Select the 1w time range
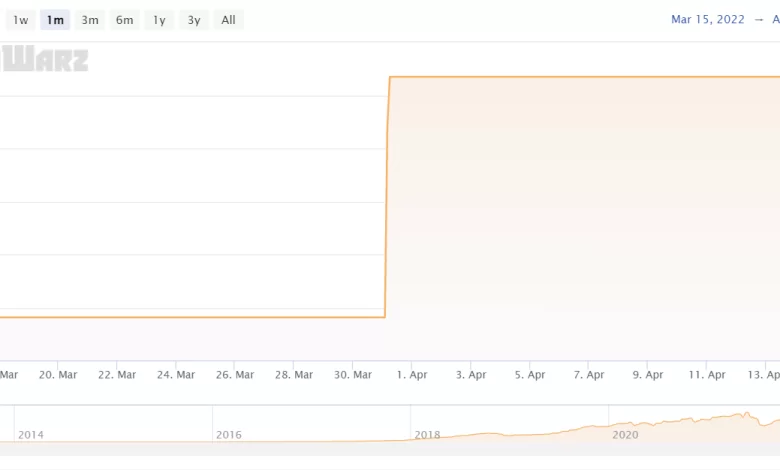This screenshot has width=780, height=470. click(21, 20)
